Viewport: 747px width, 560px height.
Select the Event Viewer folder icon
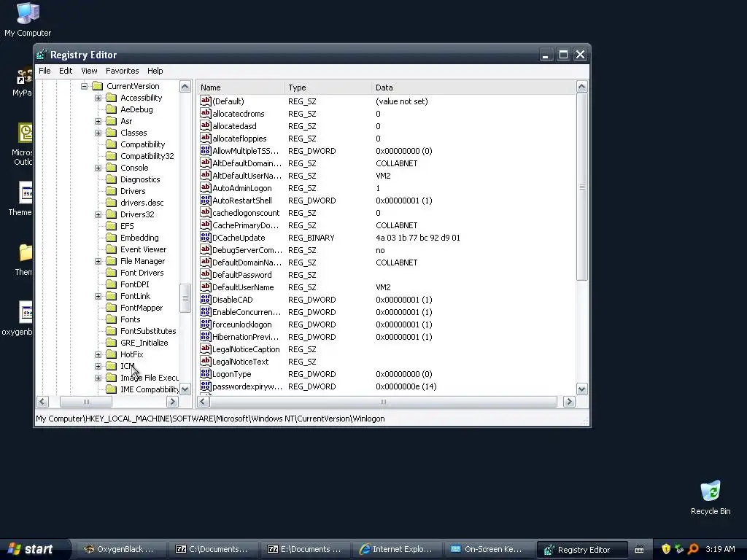(111, 249)
